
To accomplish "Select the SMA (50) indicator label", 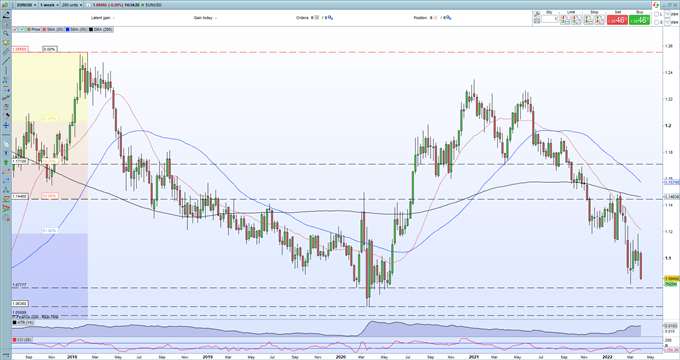I will coord(76,29).
